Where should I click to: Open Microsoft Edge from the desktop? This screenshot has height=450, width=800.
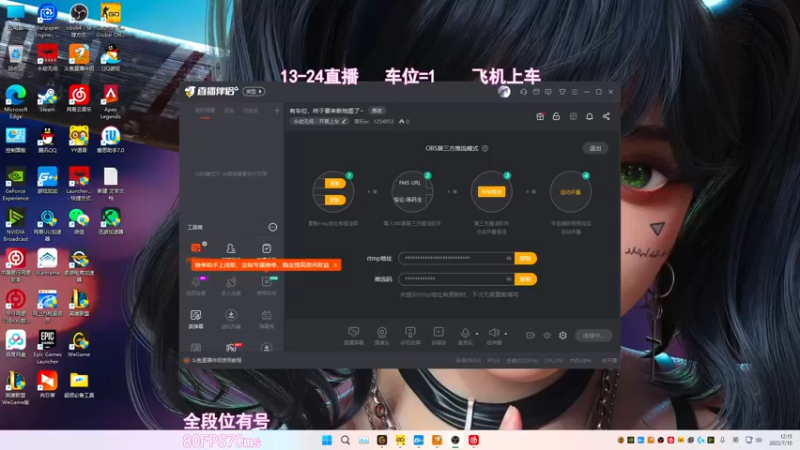(16, 102)
